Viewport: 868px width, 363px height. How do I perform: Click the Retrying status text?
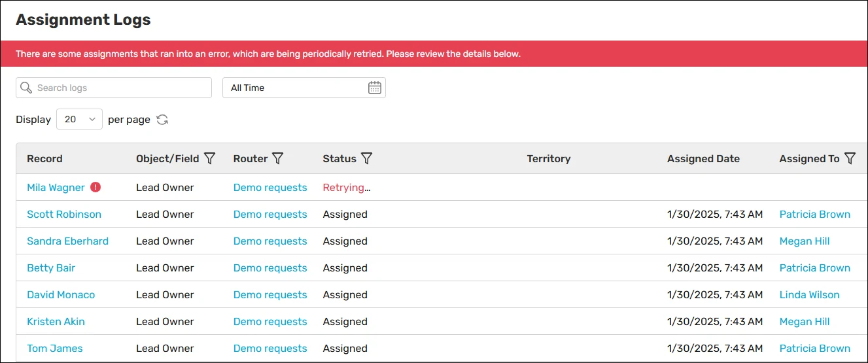point(347,188)
